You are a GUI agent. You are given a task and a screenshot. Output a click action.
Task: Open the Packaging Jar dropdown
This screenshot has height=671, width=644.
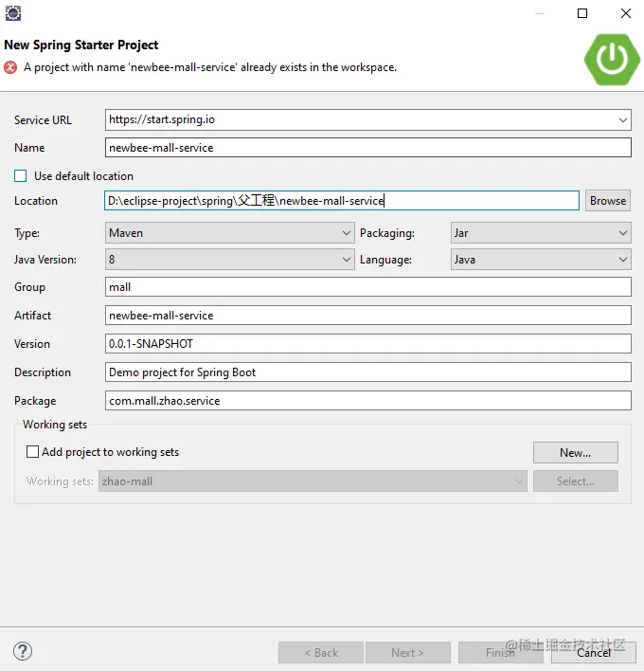[541, 233]
